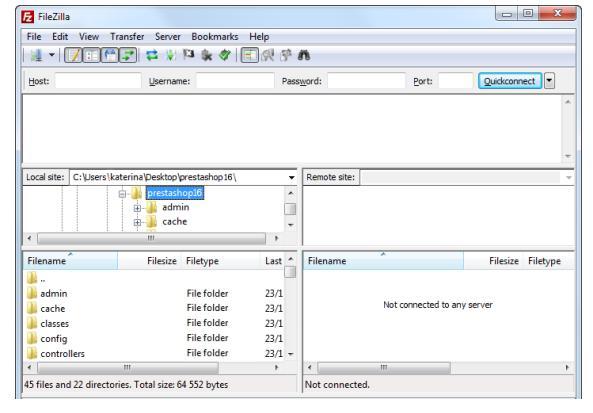Click the Password input field

[366, 81]
